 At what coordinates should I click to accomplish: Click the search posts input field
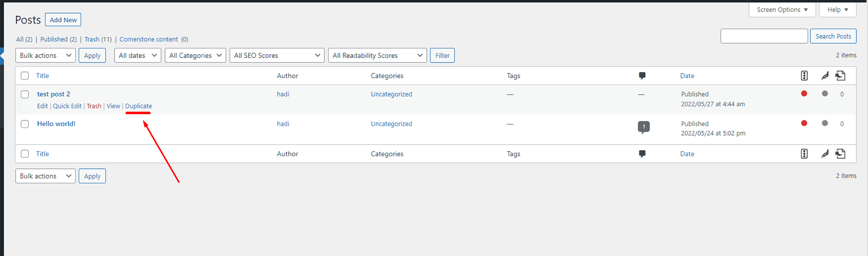tap(764, 36)
